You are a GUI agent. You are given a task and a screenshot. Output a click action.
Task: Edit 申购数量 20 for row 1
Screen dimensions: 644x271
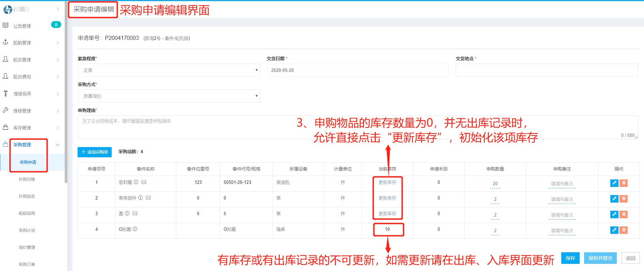pyautogui.click(x=495, y=184)
